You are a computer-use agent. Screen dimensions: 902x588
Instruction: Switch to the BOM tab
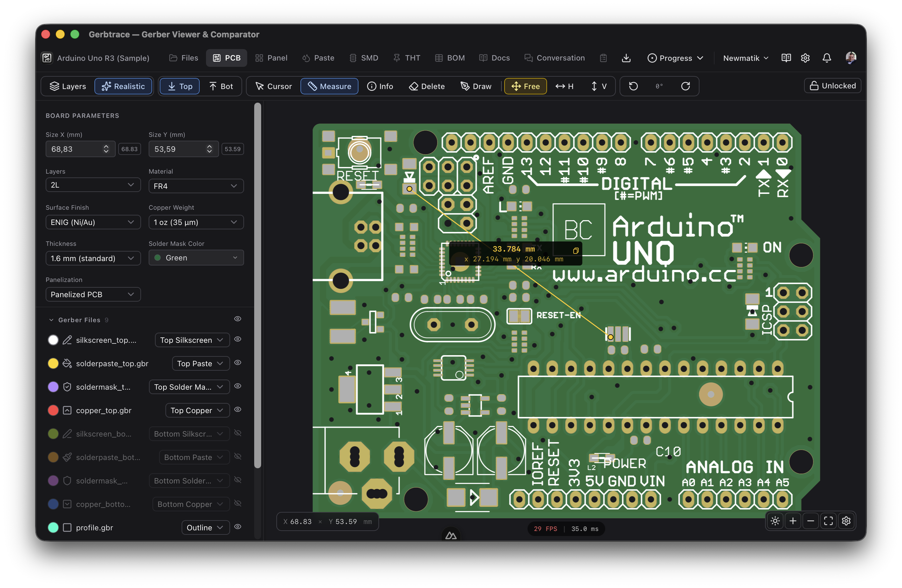450,58
